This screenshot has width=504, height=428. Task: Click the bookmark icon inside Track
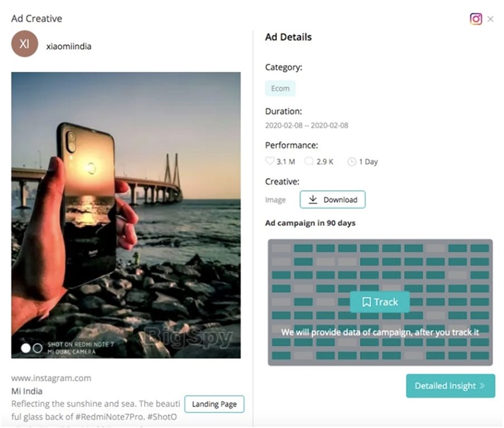coord(366,302)
